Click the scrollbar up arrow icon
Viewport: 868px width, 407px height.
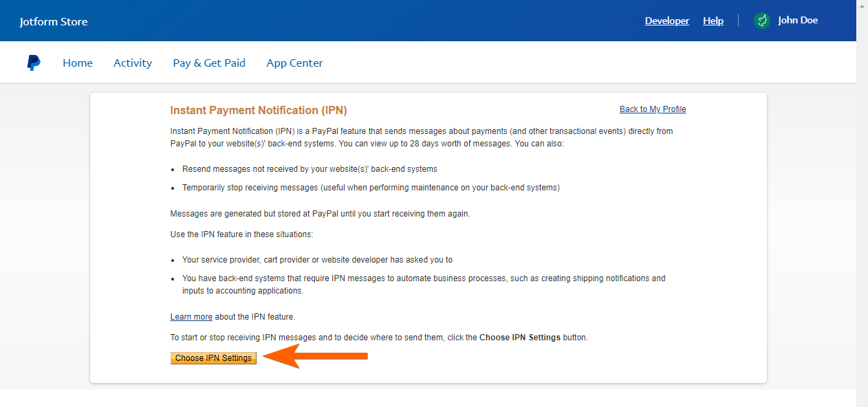coord(862,5)
